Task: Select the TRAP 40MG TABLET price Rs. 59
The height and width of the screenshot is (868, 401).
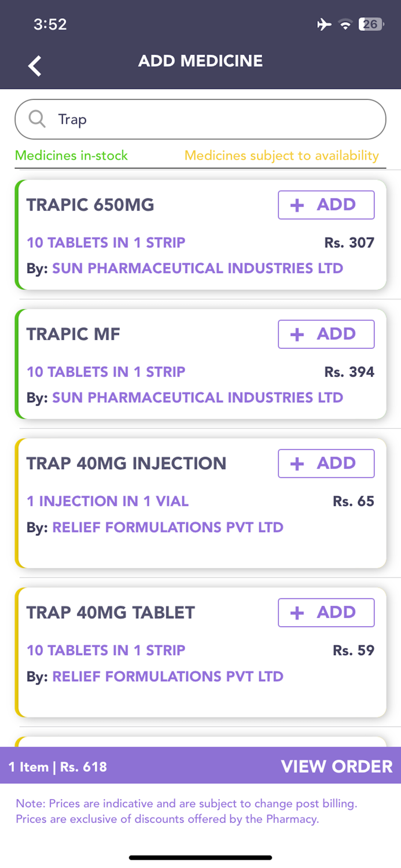Action: pos(354,650)
